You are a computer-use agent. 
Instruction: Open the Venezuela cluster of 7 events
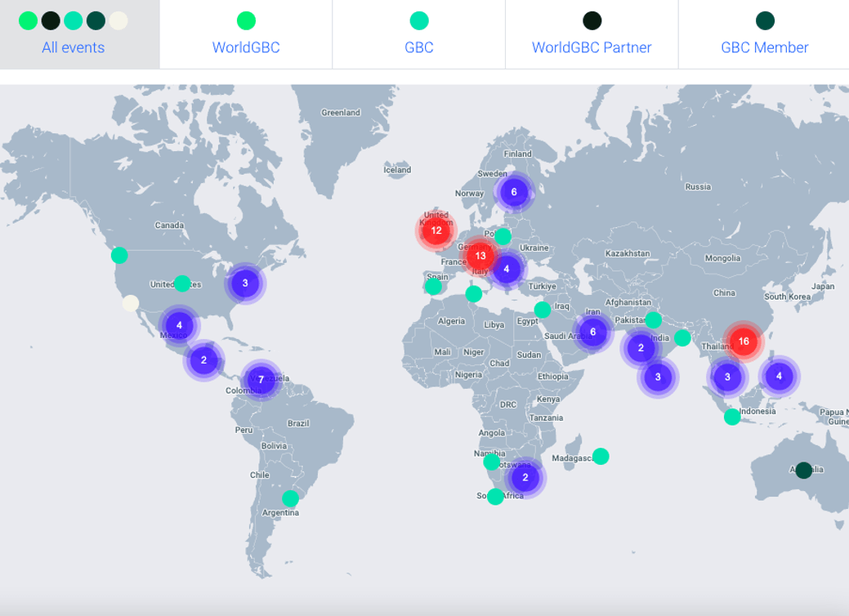tap(261, 379)
